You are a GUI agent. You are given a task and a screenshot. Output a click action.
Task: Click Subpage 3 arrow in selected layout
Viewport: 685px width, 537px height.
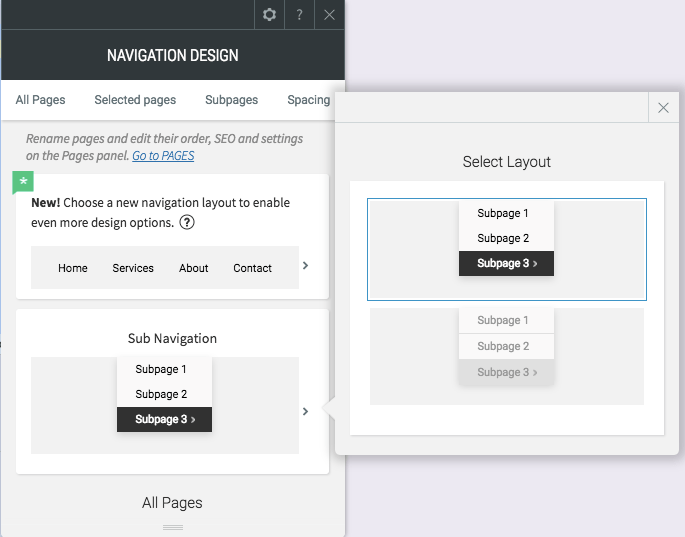(x=506, y=263)
